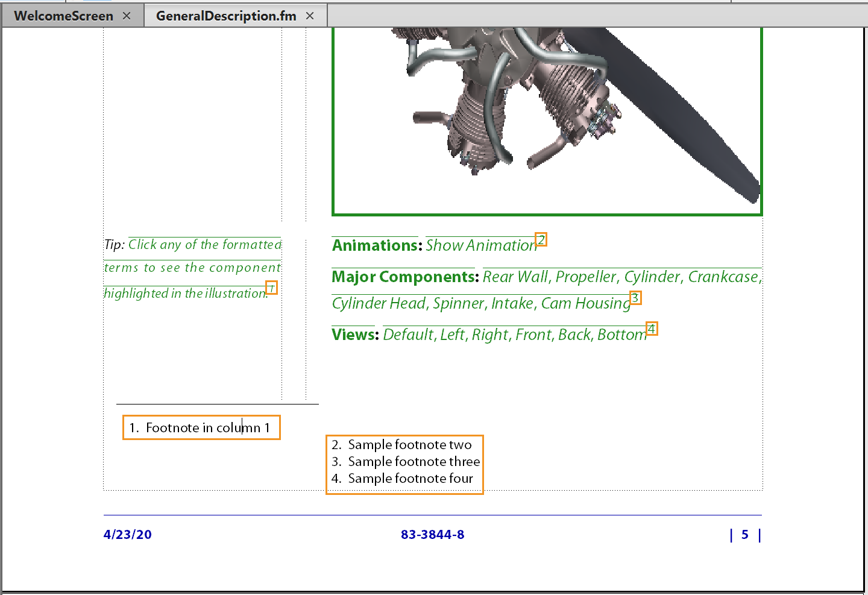868x595 pixels.
Task: Click footnote marker 3 after Cam Housing
Action: pos(635,298)
